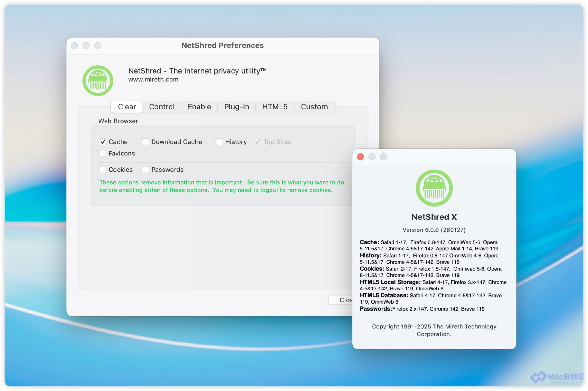
Task: Click Preferences window minimize traffic light
Action: point(86,46)
